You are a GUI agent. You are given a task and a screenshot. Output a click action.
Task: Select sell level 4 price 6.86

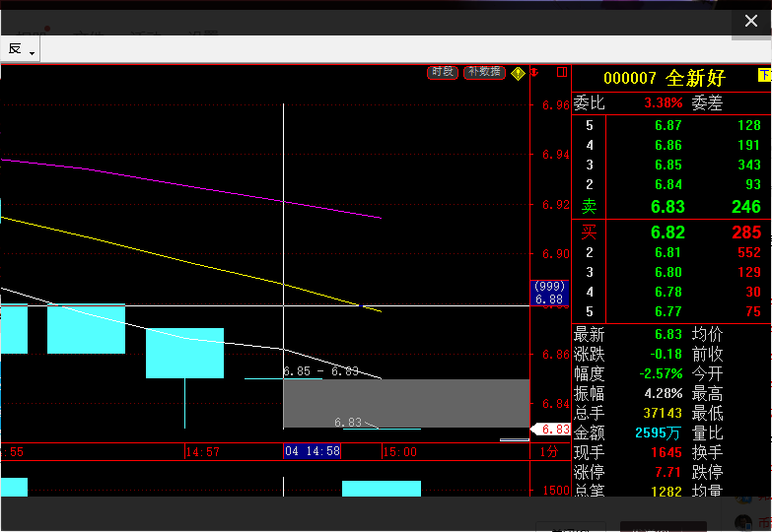click(668, 145)
